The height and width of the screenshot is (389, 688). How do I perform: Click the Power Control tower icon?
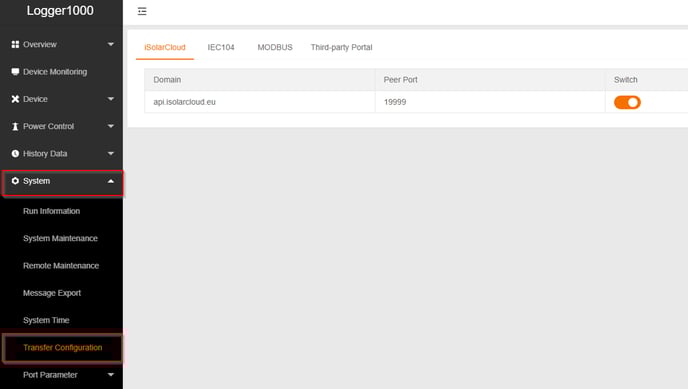[15, 126]
